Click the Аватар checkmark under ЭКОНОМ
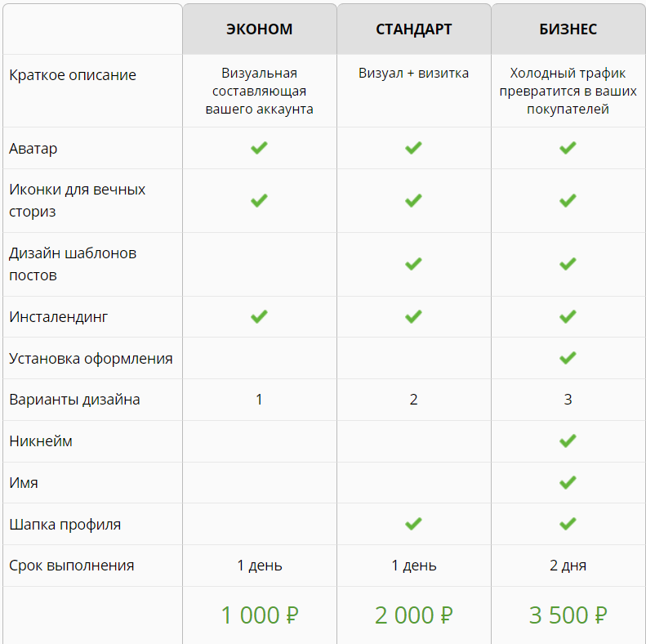Screen dimensions: 646x644 point(259,148)
